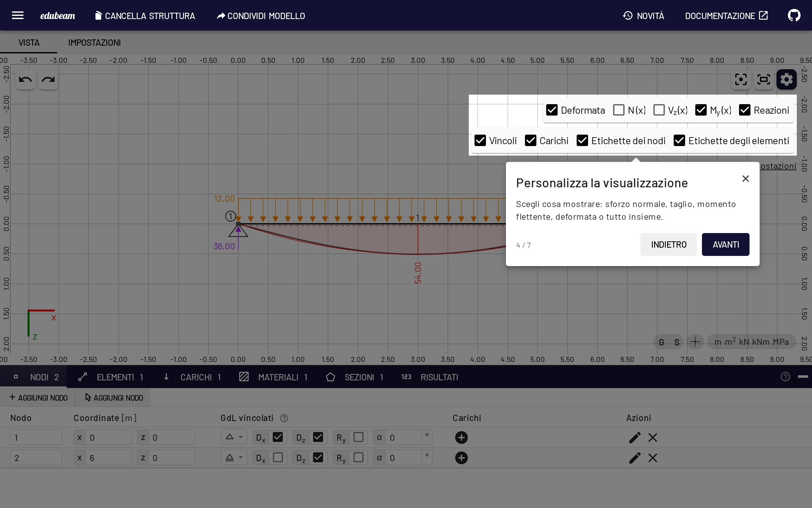812x508 pixels.
Task: Click the x coordinate field of node 2
Action: tap(108, 458)
